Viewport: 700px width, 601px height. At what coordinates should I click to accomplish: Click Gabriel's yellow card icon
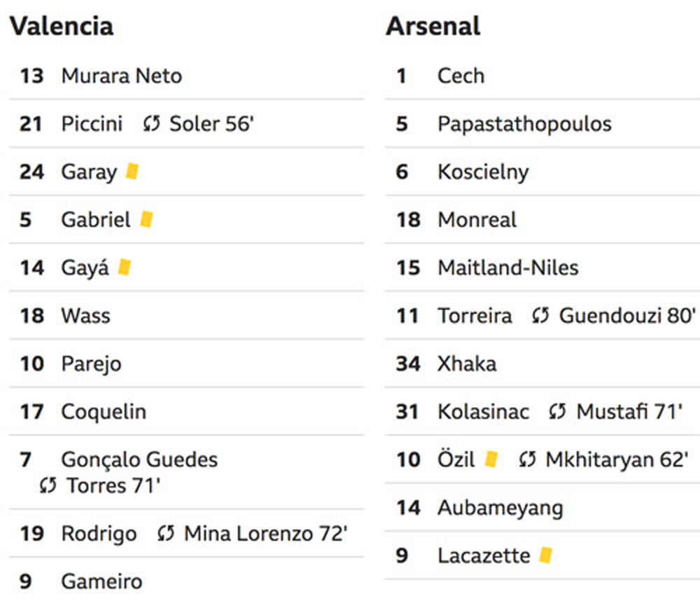(146, 219)
